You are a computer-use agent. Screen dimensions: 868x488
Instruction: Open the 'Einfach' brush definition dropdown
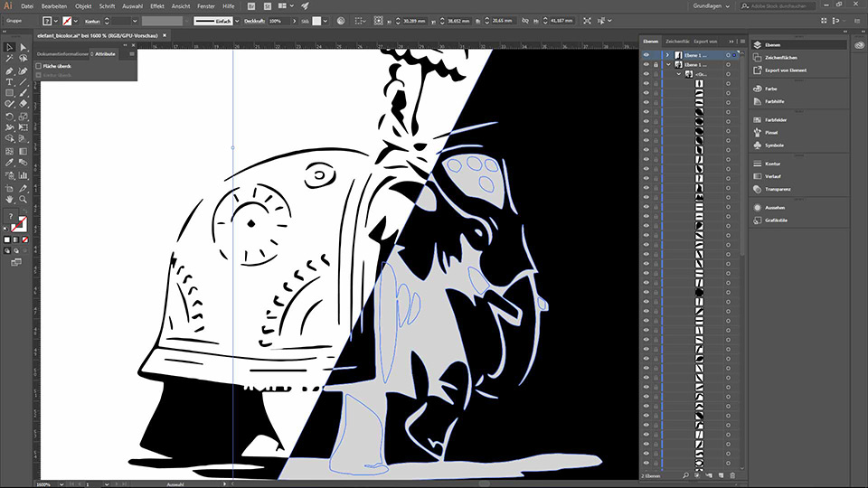coord(237,21)
